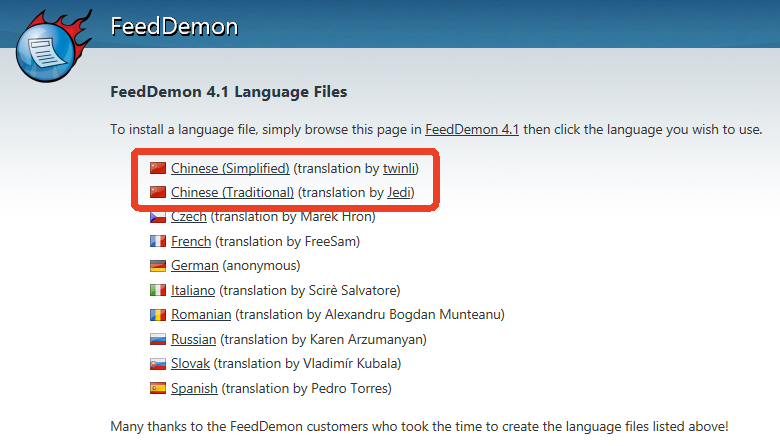Click the Russian flag icon
This screenshot has height=446, width=780.
point(157,339)
